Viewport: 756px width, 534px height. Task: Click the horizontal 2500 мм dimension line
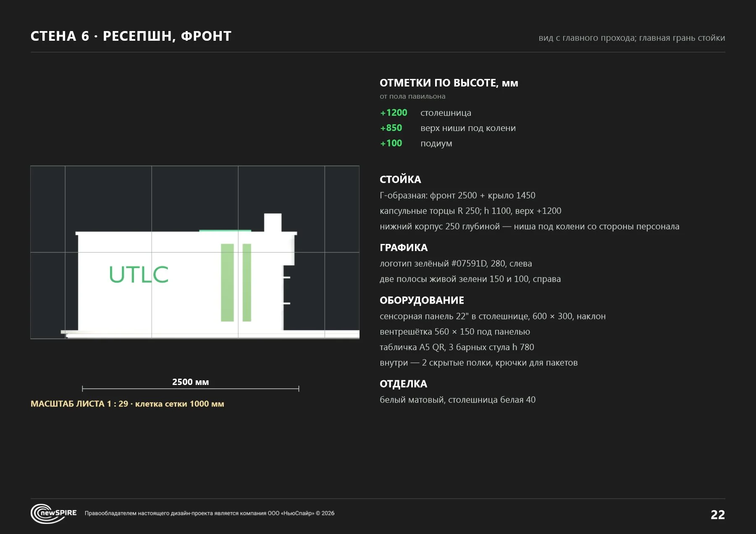190,389
